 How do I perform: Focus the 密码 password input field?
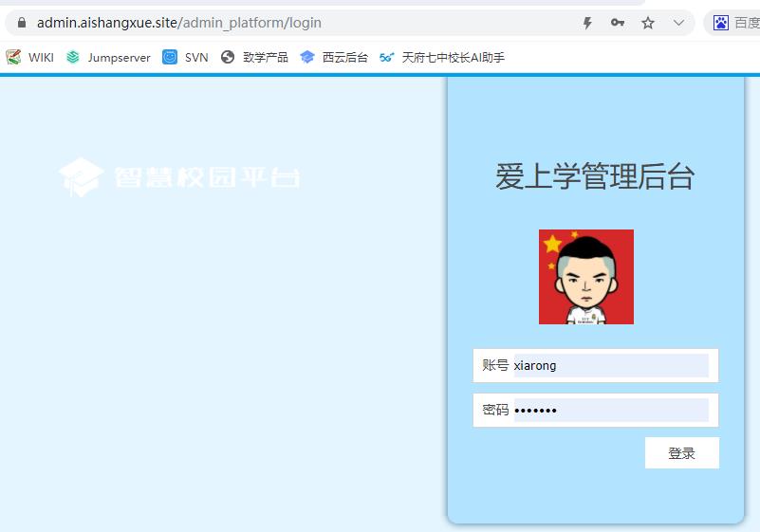click(x=610, y=410)
